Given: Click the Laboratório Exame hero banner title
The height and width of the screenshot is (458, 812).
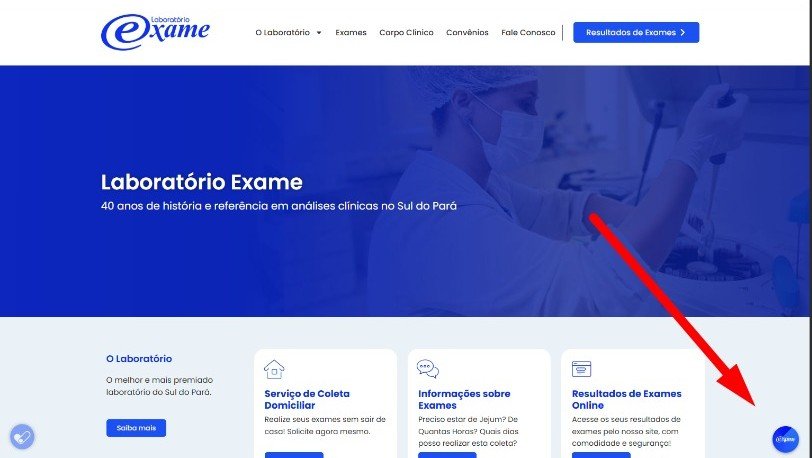Looking at the screenshot, I should click(x=201, y=182).
